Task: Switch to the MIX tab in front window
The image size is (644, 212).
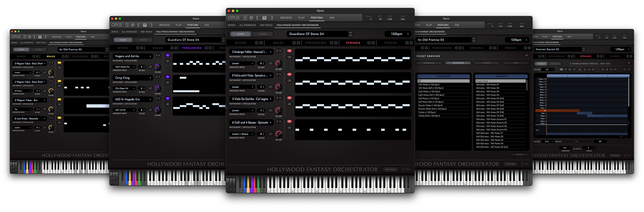Action: pyautogui.click(x=332, y=18)
